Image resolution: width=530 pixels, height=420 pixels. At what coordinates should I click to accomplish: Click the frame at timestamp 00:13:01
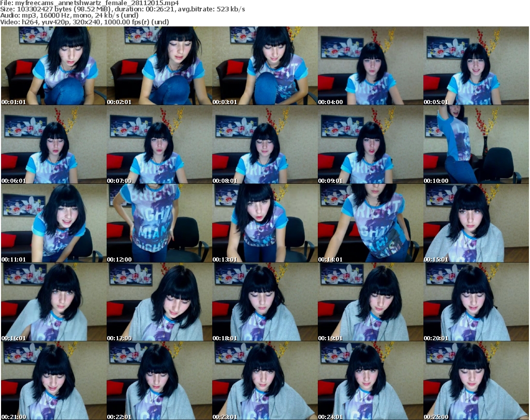pos(264,223)
